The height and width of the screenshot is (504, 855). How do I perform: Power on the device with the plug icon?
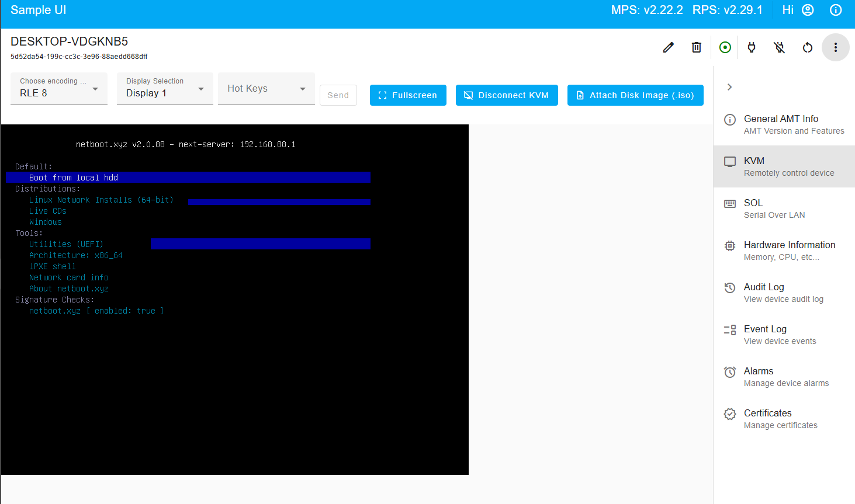(752, 47)
